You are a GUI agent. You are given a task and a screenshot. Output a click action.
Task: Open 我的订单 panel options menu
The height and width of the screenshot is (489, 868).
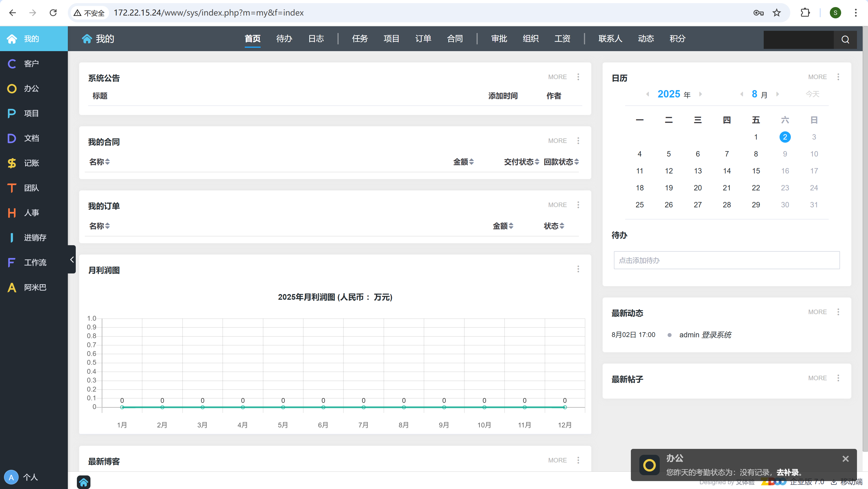[578, 205]
